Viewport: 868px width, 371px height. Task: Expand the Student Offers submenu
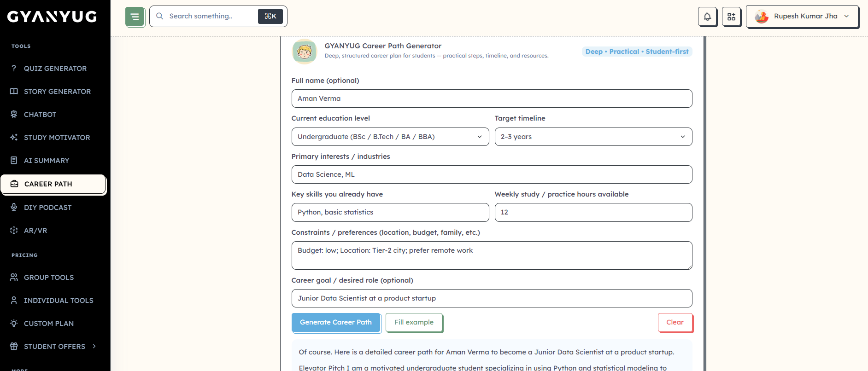[54, 347]
